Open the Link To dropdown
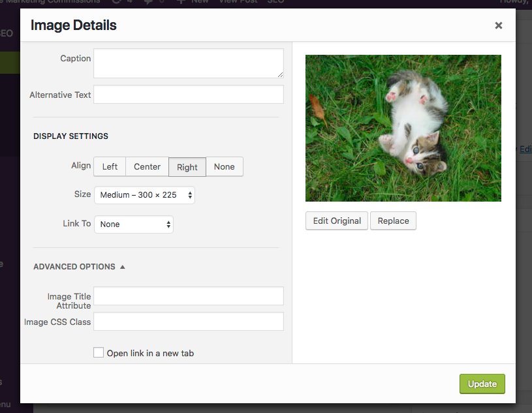Viewport: 532px width, 413px height. point(133,224)
